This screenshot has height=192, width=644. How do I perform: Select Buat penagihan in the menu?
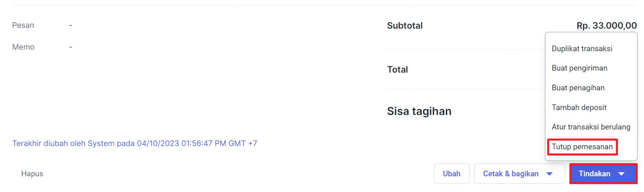point(578,88)
